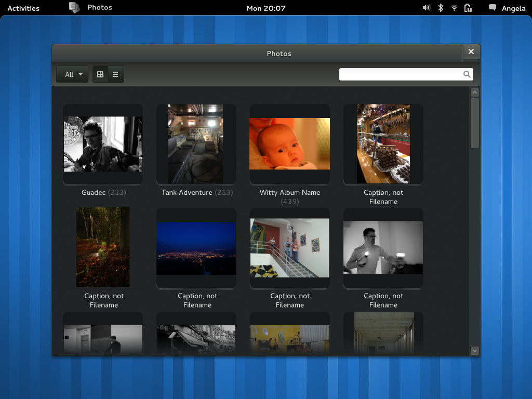The height and width of the screenshot is (399, 532).
Task: Click Activities in the top bar
Action: [x=23, y=7]
